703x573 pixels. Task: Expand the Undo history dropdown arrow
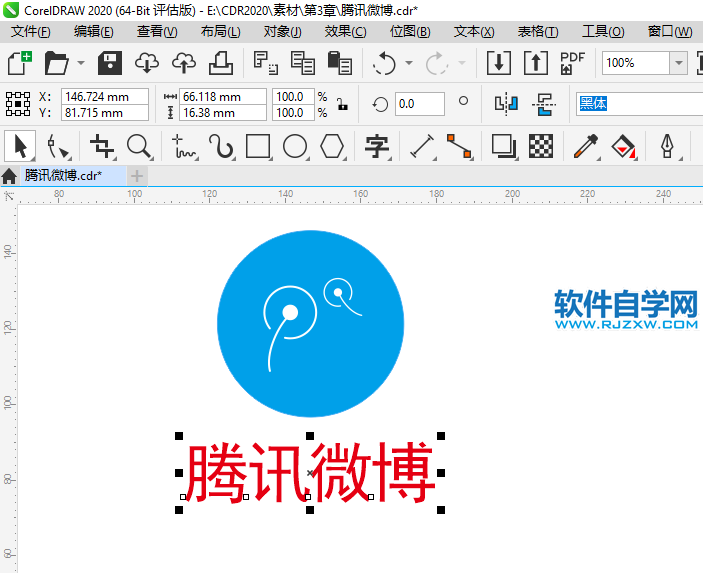click(408, 63)
